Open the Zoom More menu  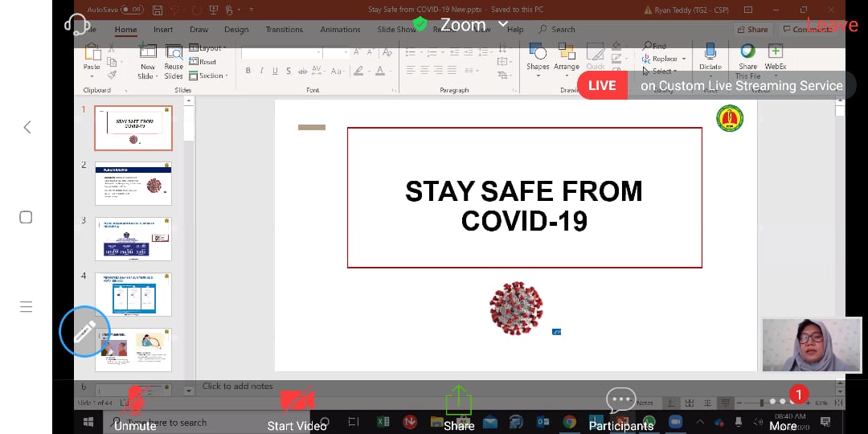click(x=784, y=409)
